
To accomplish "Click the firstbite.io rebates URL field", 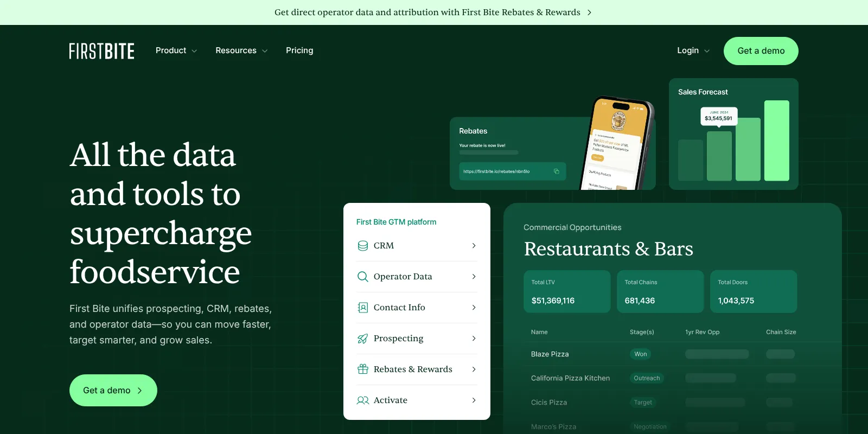I will [x=513, y=171].
